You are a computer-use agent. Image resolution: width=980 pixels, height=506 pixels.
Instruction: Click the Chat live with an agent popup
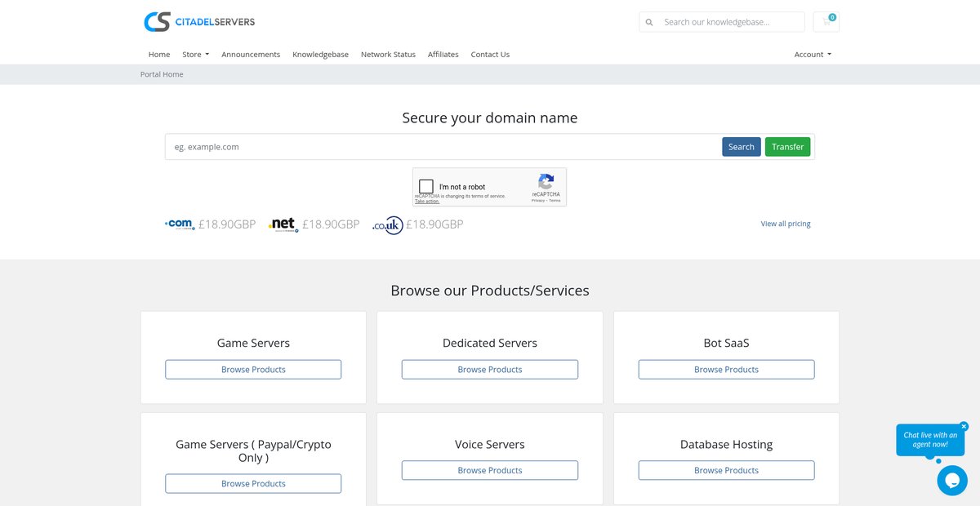click(x=930, y=440)
